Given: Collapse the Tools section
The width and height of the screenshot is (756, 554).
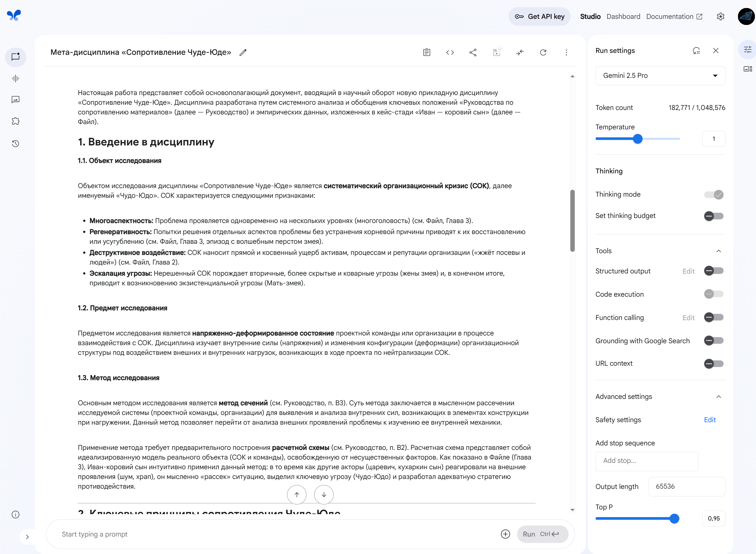Looking at the screenshot, I should [x=718, y=251].
